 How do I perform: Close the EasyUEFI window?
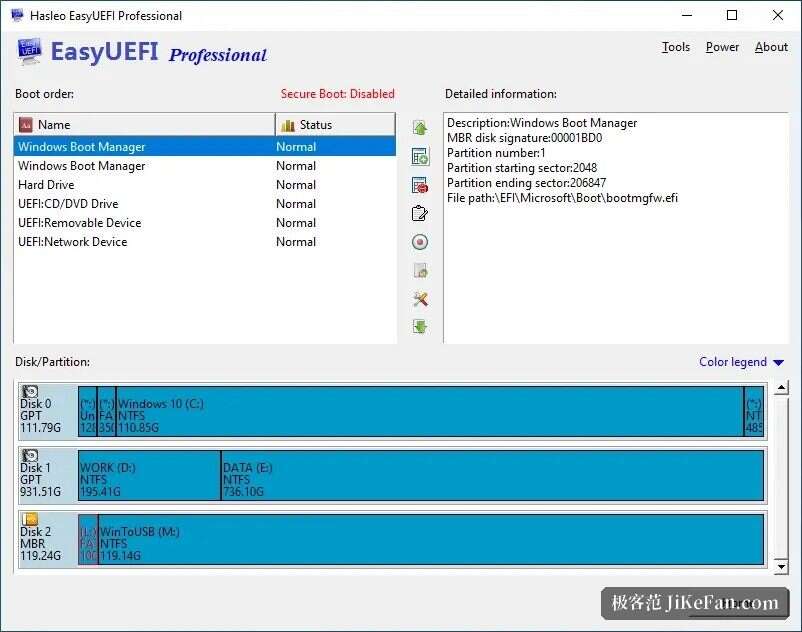[x=778, y=15]
